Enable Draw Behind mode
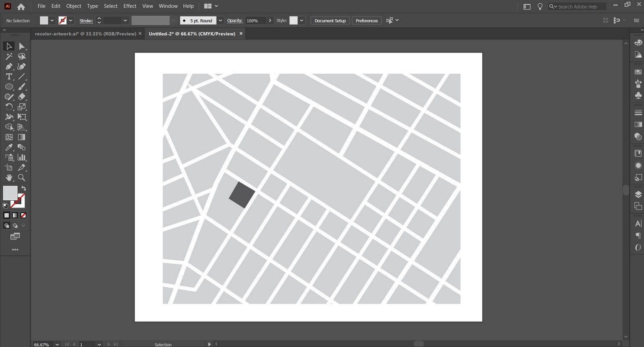644x347 pixels. coord(15,226)
